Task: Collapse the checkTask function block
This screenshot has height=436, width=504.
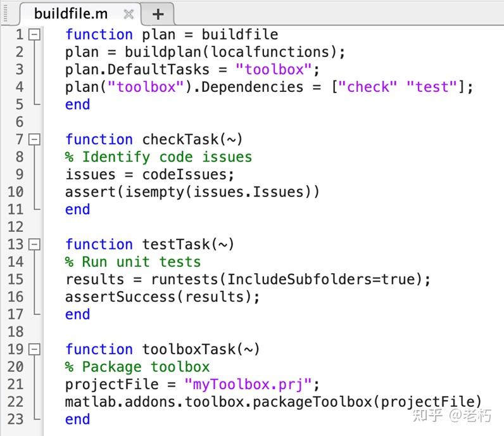Action: [35, 139]
